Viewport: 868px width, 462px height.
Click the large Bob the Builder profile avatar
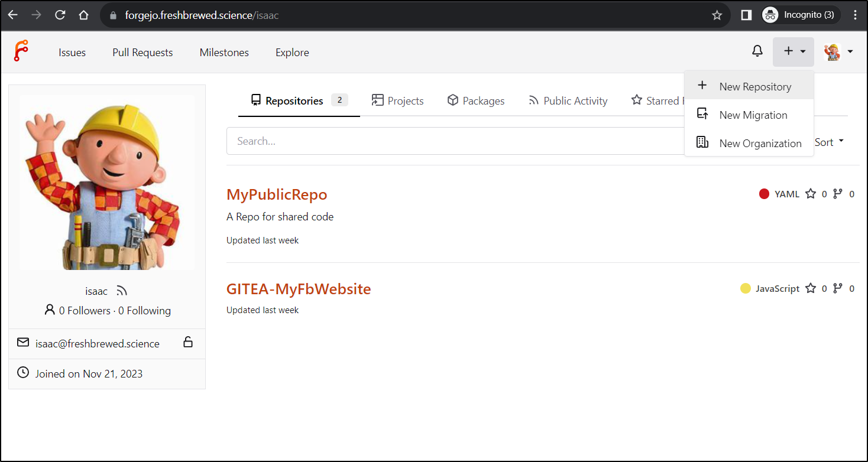107,183
